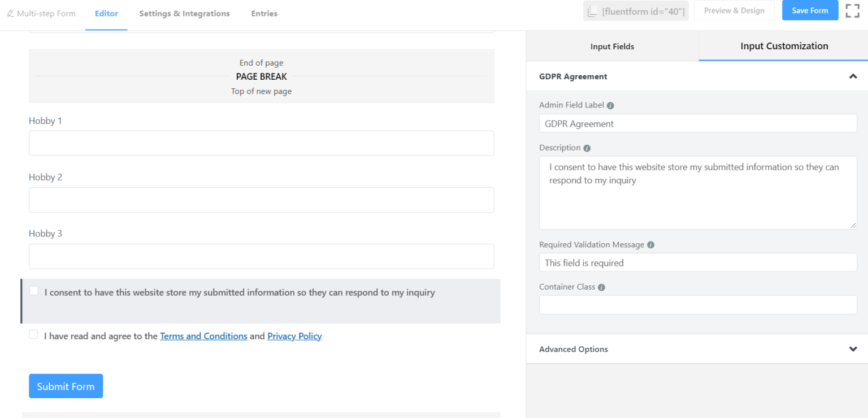Click the Container Class info icon
Viewport: 868px width, 418px height.
601,287
